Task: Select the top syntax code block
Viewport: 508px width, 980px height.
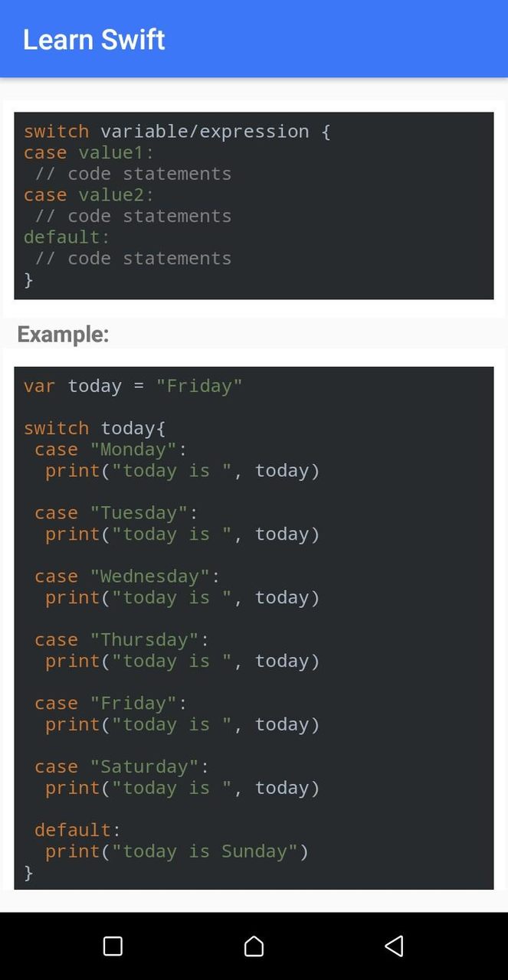Action: (254, 205)
